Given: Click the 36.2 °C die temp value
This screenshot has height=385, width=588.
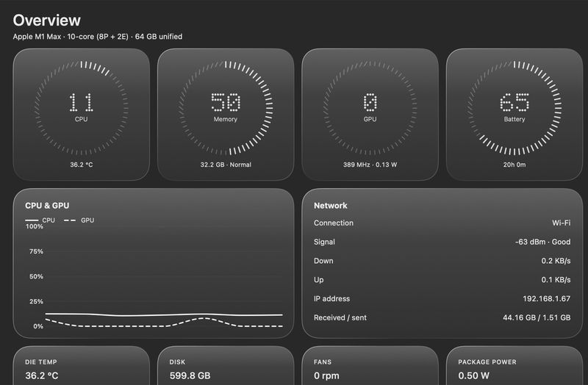Looking at the screenshot, I should coord(42,375).
